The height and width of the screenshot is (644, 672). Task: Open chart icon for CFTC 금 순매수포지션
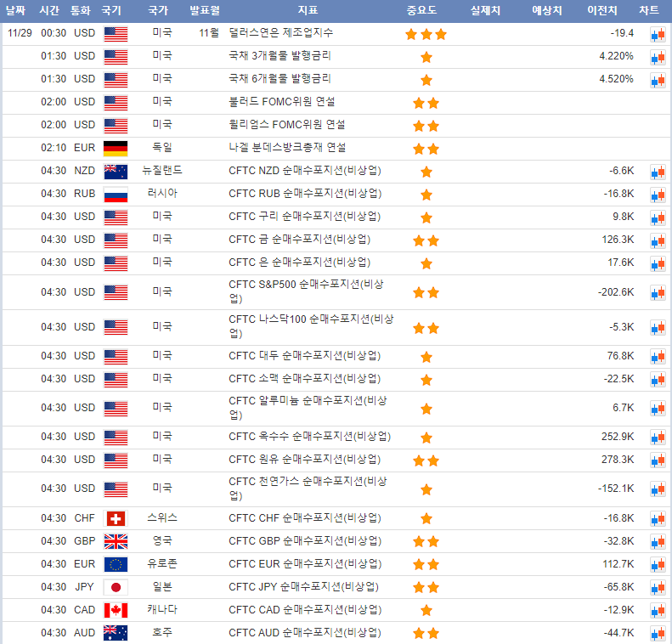(x=658, y=240)
